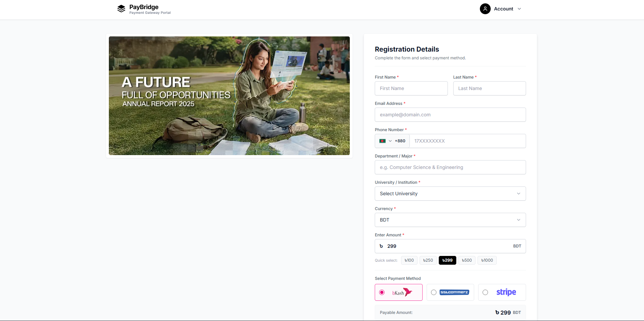Screen dimensions: 644x321
Task: Click the bKash logo
Action: (402, 292)
